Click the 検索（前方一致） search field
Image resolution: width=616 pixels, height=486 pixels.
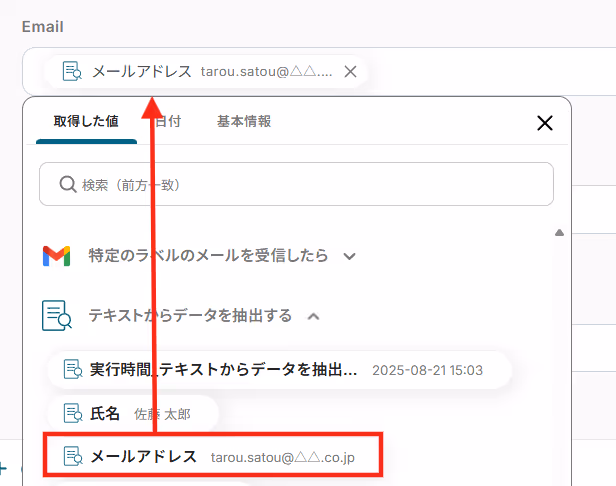click(297, 184)
